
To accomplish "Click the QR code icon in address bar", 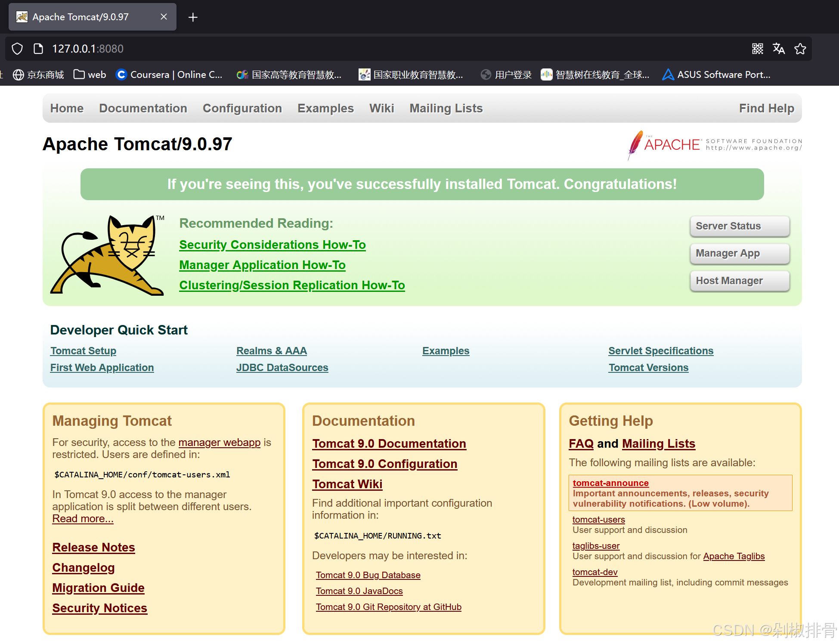I will point(758,49).
